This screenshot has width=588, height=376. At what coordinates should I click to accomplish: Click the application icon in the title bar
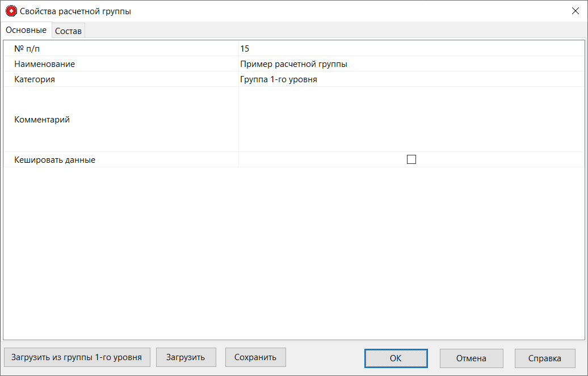point(10,10)
